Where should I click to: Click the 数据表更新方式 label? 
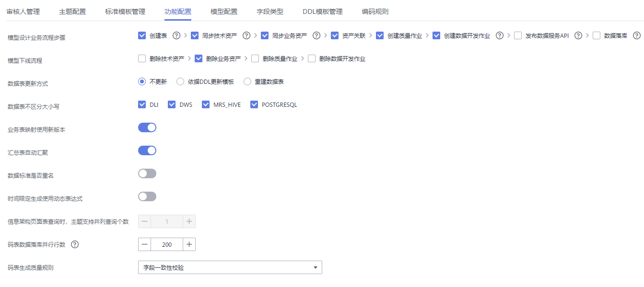(28, 83)
